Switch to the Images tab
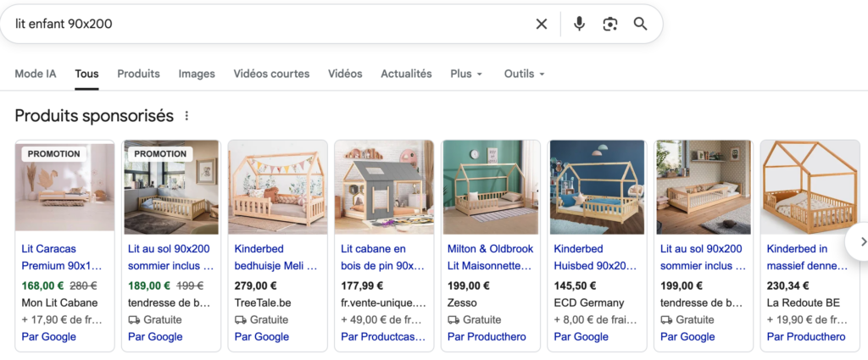868x360 pixels. (x=197, y=74)
